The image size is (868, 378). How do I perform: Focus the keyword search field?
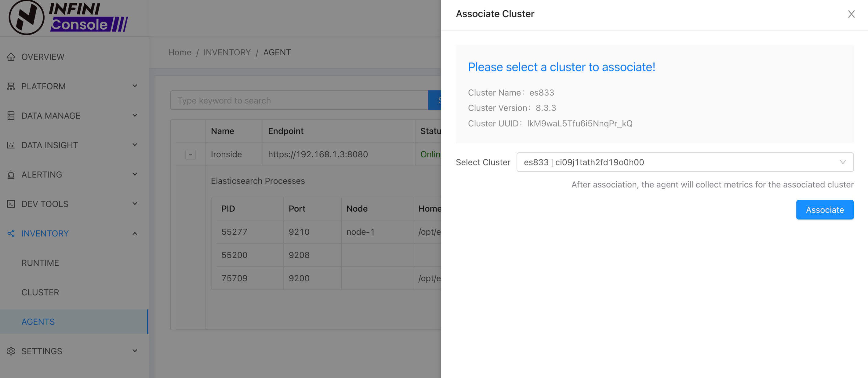299,100
